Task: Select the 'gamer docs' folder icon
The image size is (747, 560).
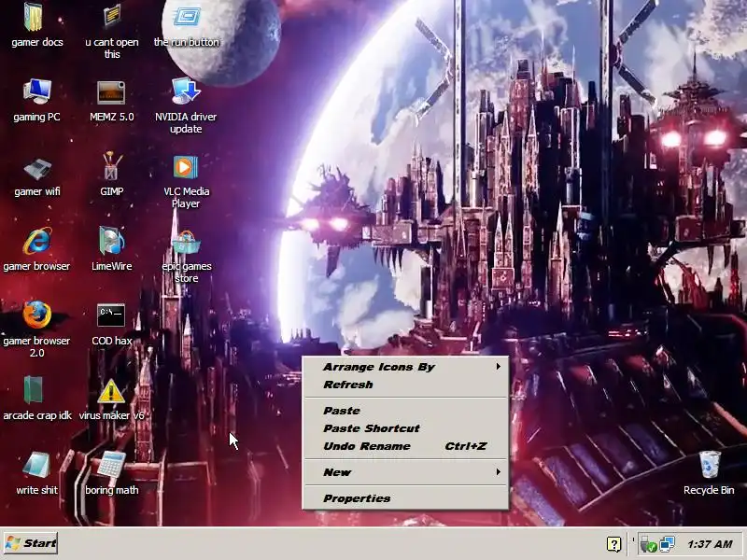Action: click(34, 17)
